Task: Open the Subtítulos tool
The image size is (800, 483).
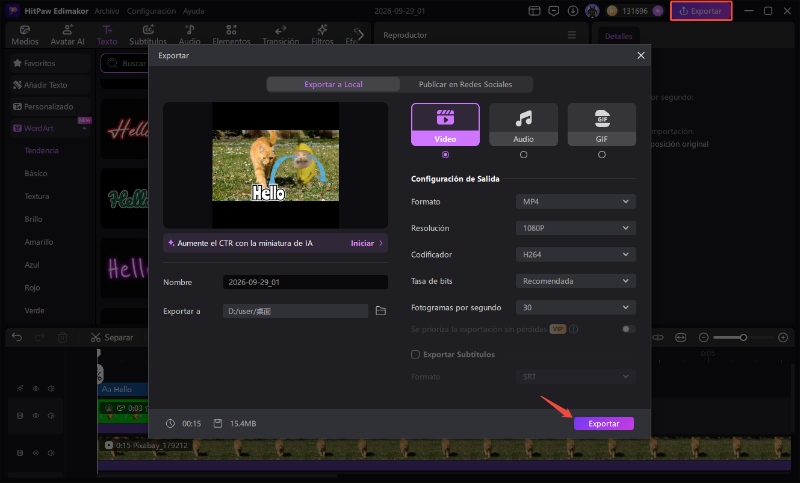Action: [x=148, y=35]
